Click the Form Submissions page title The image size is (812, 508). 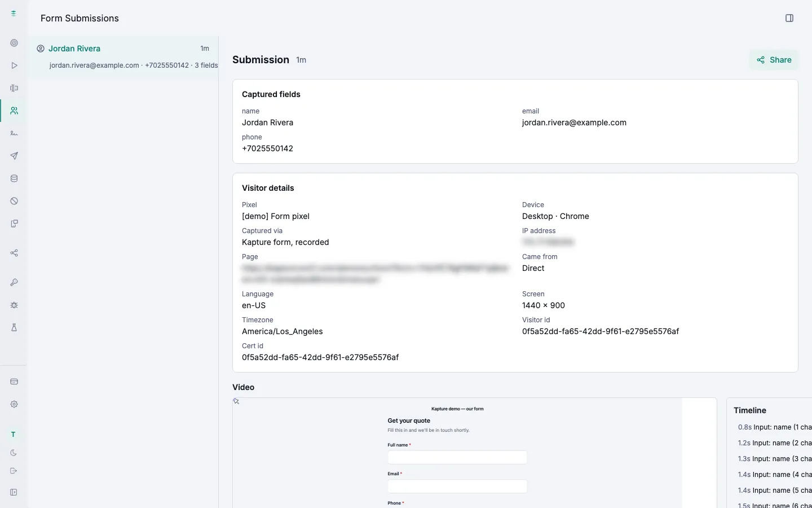pos(80,18)
